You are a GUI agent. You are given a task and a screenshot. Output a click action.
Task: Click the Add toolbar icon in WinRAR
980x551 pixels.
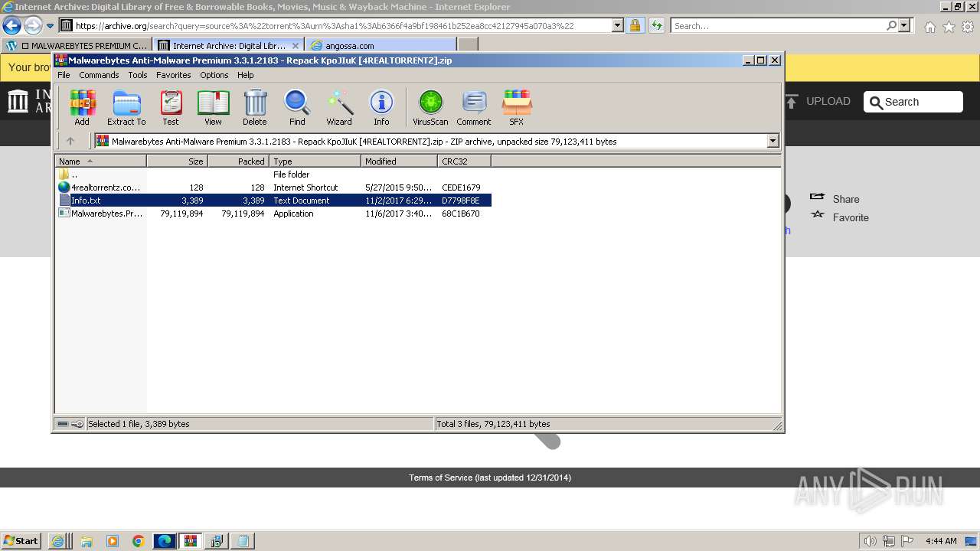[82, 107]
